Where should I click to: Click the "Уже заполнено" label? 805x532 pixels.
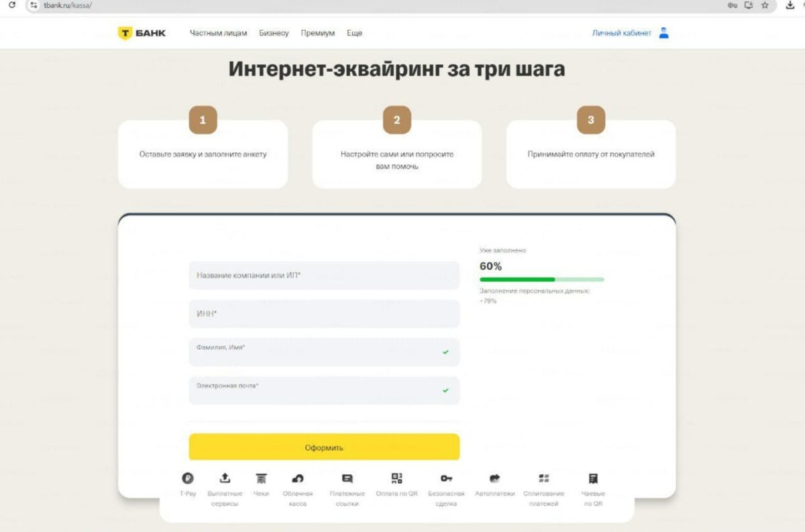(503, 250)
